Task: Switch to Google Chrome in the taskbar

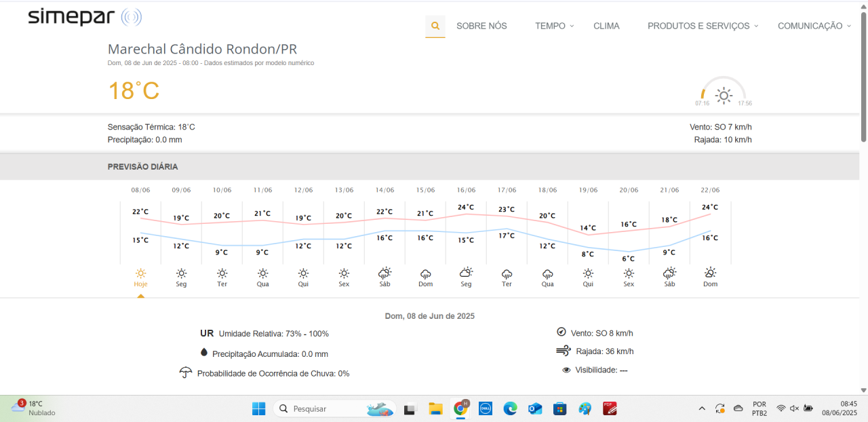Action: tap(461, 408)
